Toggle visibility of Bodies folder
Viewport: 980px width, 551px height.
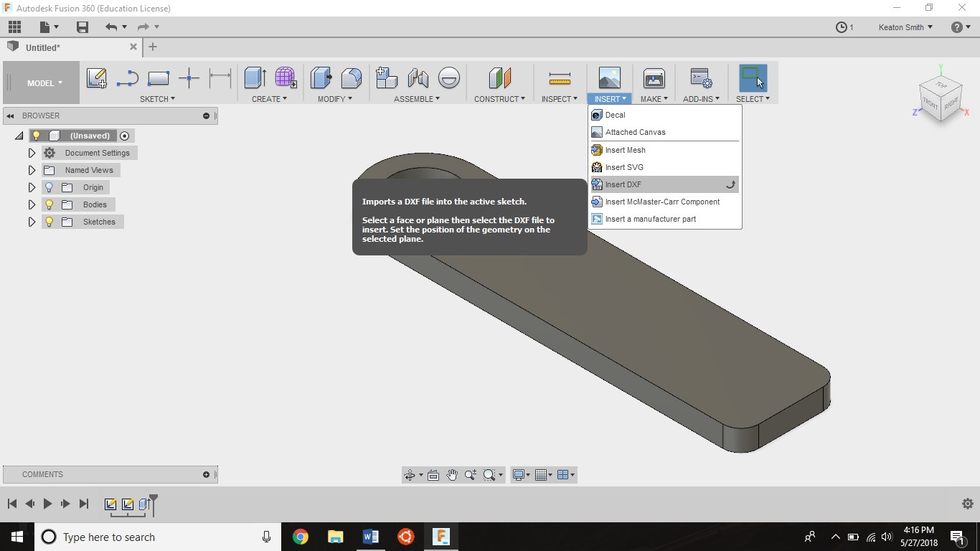pos(49,204)
